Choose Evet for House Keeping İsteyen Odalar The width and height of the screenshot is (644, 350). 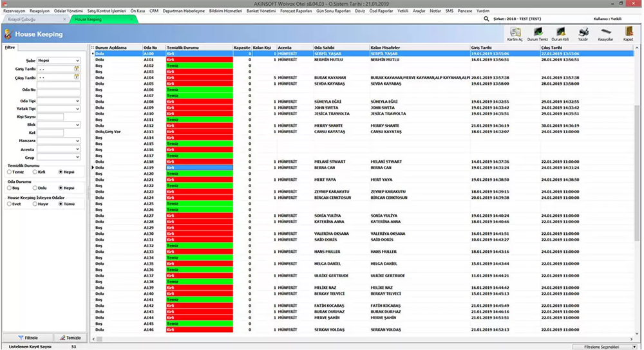coord(10,204)
